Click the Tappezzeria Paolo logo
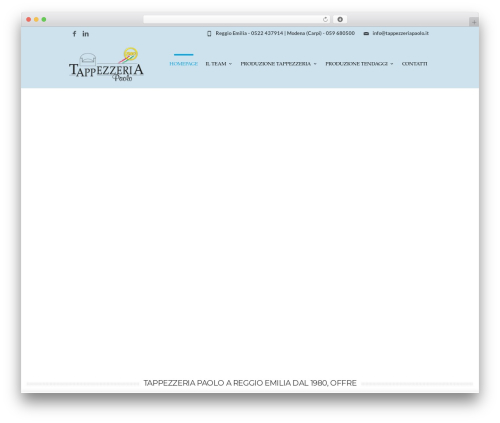 (x=106, y=65)
